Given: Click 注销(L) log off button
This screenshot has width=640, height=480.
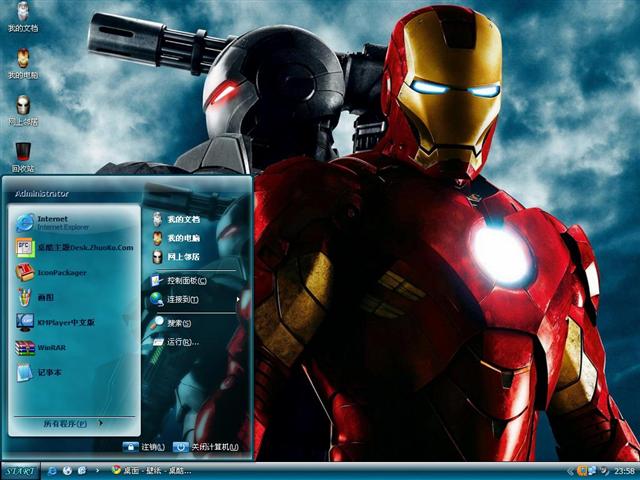Looking at the screenshot, I should (x=144, y=447).
